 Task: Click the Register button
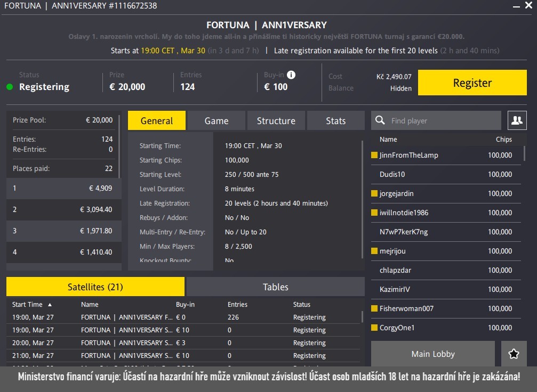coord(471,83)
